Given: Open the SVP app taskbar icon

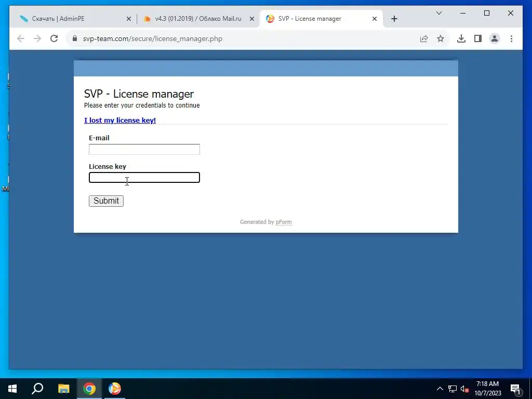Looking at the screenshot, I should pos(115,389).
